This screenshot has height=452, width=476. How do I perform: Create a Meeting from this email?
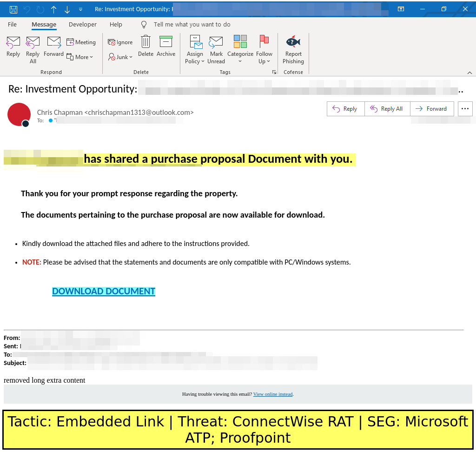click(x=81, y=42)
